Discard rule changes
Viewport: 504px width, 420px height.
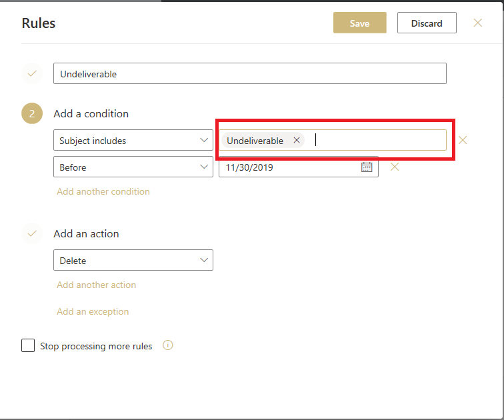[x=427, y=23]
